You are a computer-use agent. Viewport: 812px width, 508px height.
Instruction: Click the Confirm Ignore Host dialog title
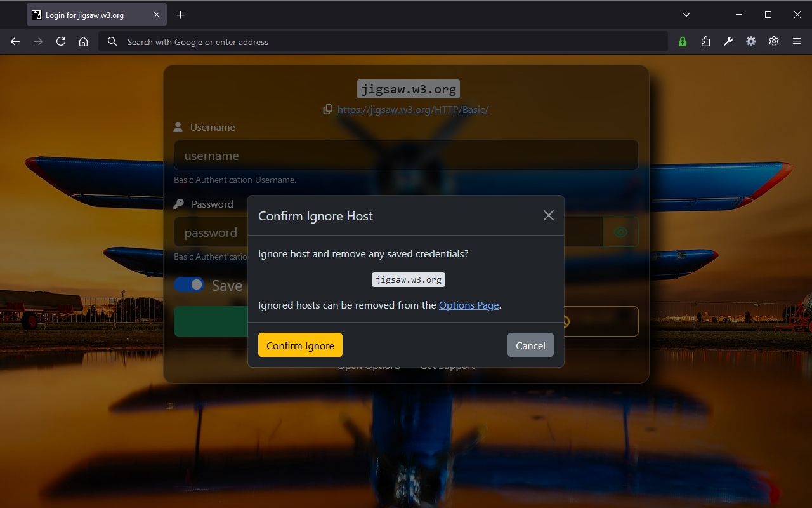(315, 216)
